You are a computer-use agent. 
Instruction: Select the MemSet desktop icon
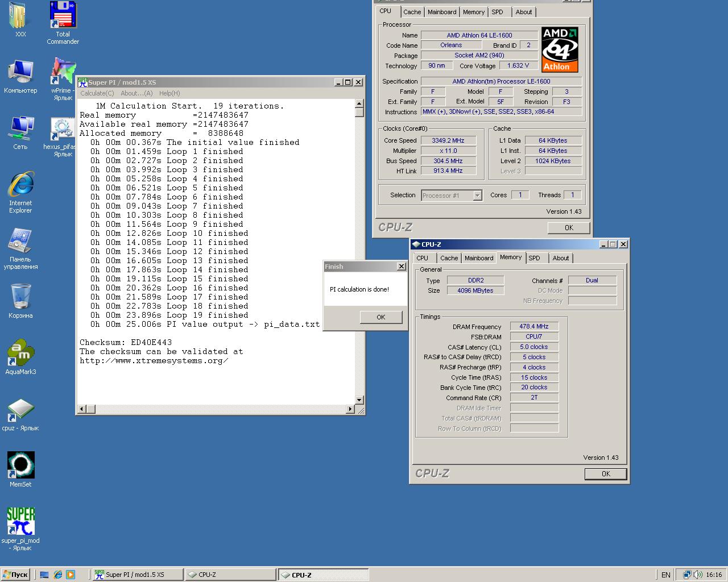point(20,469)
